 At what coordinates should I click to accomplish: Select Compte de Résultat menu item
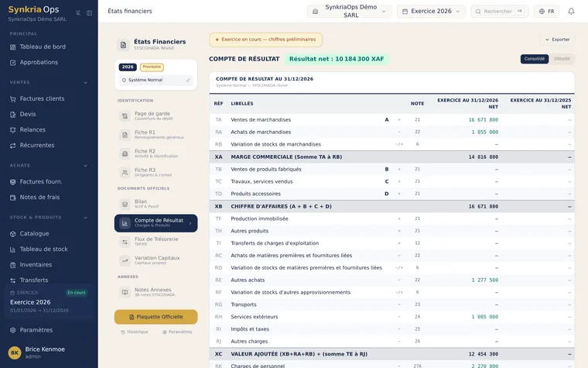pos(156,223)
